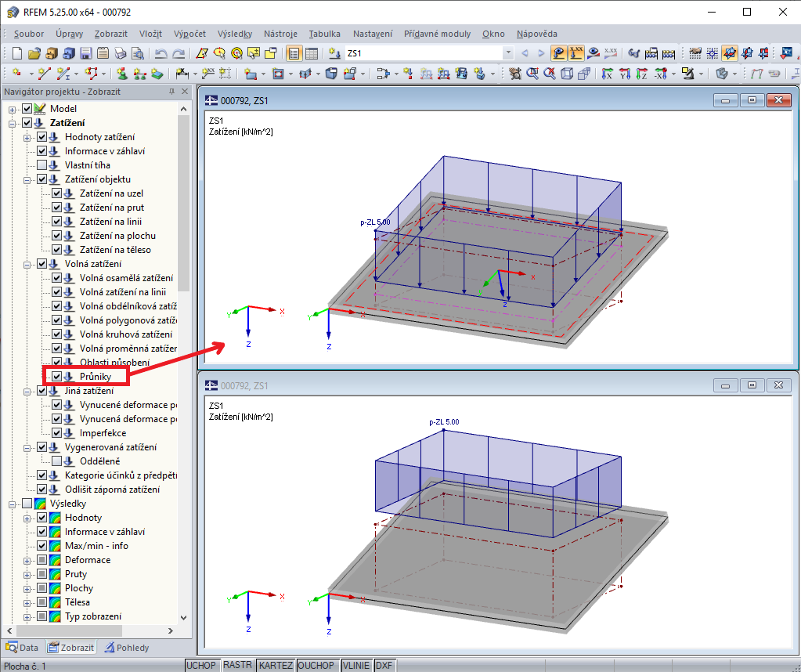Show loads toolbar toggle

coord(559,53)
